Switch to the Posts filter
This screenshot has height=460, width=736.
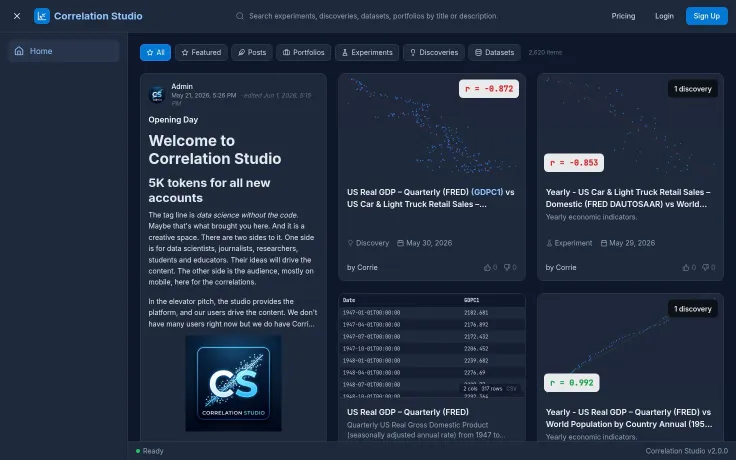coord(252,53)
